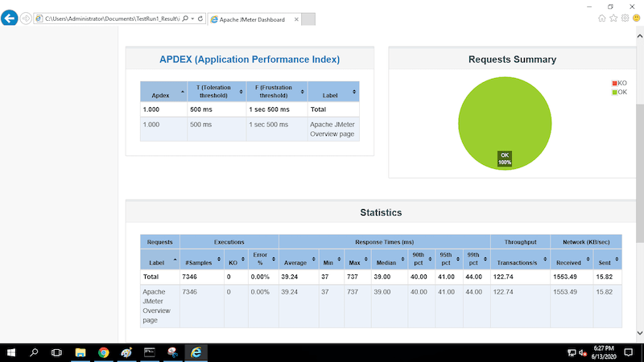Open the Paint app taskbar icon
The image size is (644, 362).
pyautogui.click(x=126, y=352)
